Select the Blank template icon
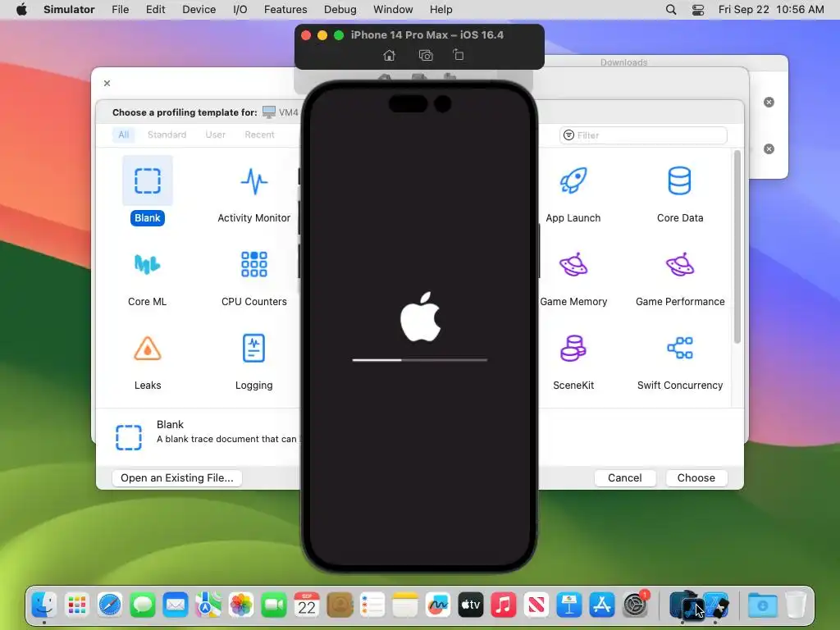840x630 pixels. click(x=148, y=180)
